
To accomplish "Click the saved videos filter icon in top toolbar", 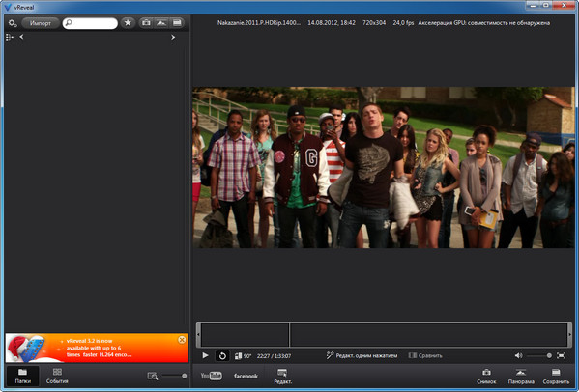I will 177,23.
